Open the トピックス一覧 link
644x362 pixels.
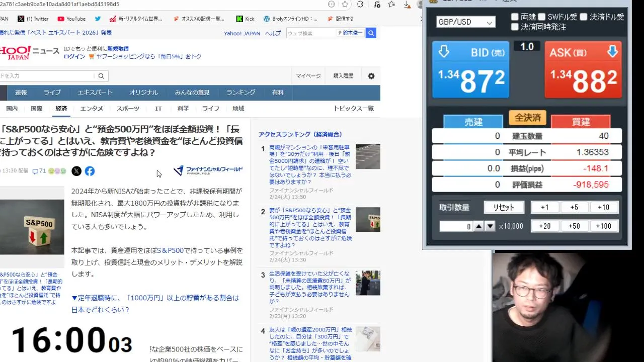coord(354,109)
